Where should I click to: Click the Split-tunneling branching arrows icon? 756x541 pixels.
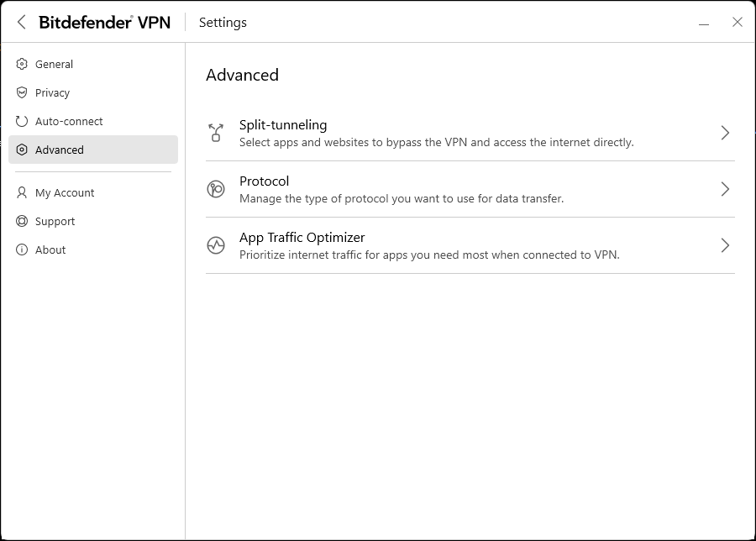pyautogui.click(x=216, y=133)
